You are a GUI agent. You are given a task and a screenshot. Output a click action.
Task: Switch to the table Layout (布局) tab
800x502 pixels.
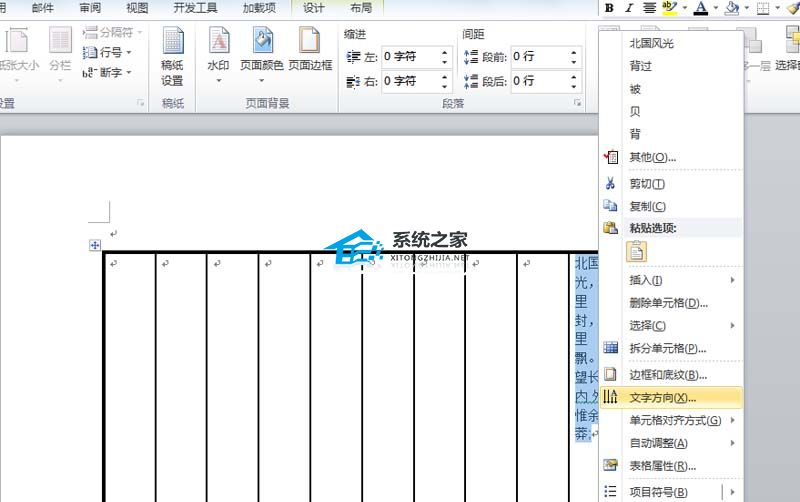(361, 8)
